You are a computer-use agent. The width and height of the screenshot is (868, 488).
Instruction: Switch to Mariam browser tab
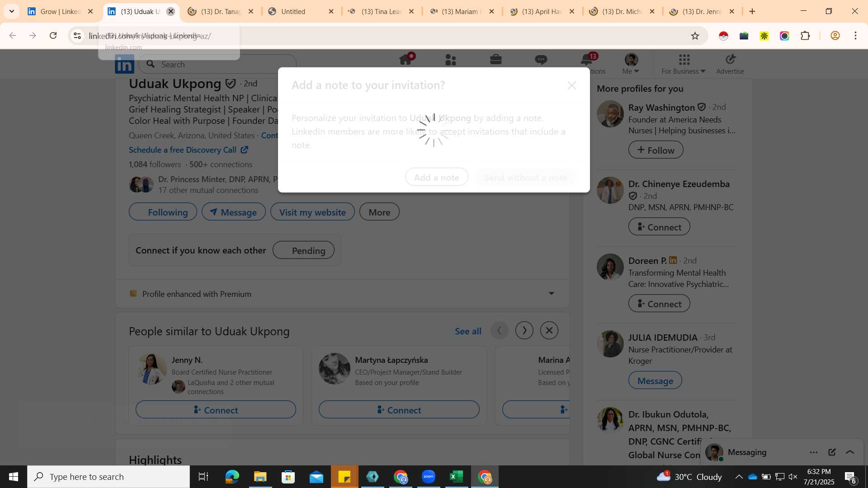[461, 11]
